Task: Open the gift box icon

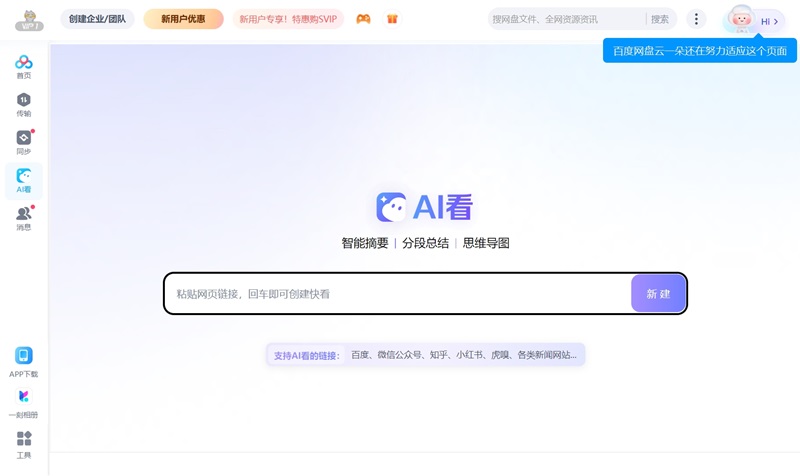Action: [x=392, y=19]
